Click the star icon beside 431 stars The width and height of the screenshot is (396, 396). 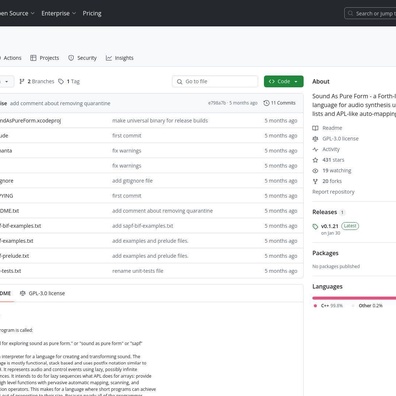coord(315,160)
